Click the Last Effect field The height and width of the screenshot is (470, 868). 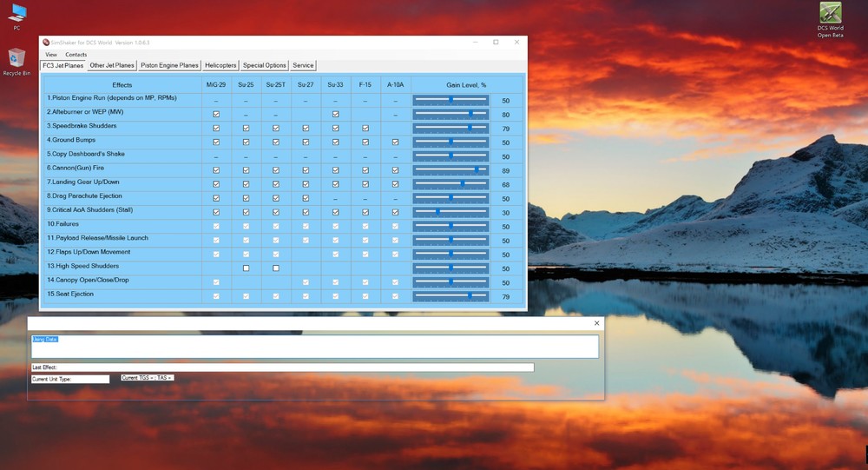[282, 367]
